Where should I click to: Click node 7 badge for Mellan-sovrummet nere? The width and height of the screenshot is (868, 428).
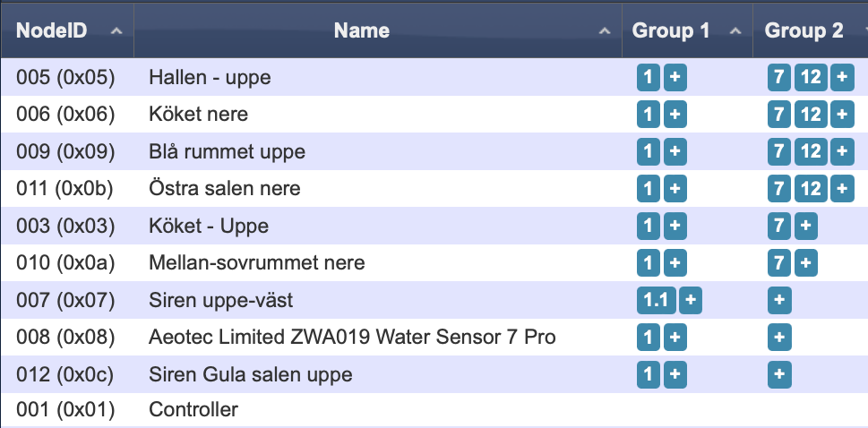click(x=779, y=263)
